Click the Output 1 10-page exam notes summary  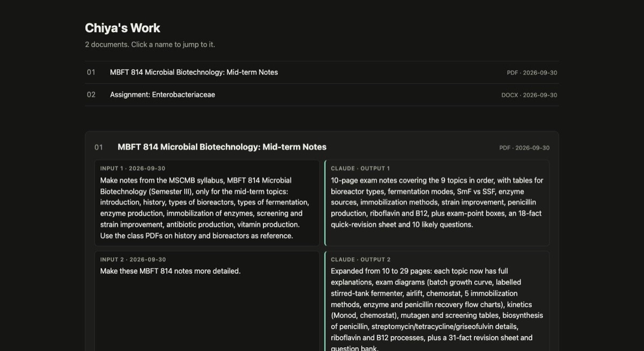point(437,202)
